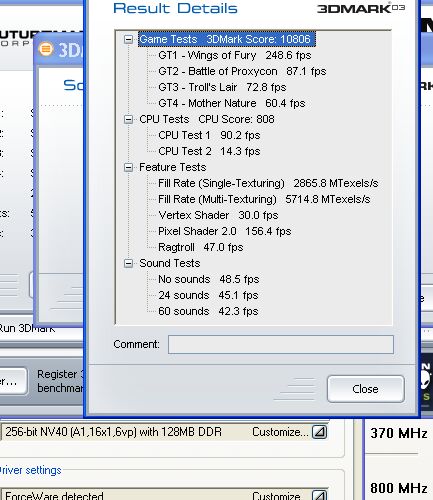
Task: Click the 800 MHz clock value
Action: pos(399,488)
